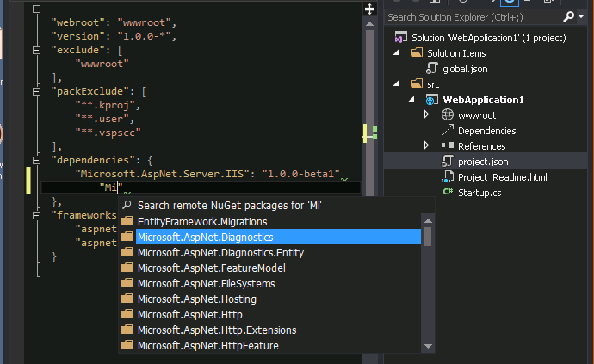The width and height of the screenshot is (594, 364).
Task: Place cursor on "webroot" line
Action: click(x=114, y=22)
